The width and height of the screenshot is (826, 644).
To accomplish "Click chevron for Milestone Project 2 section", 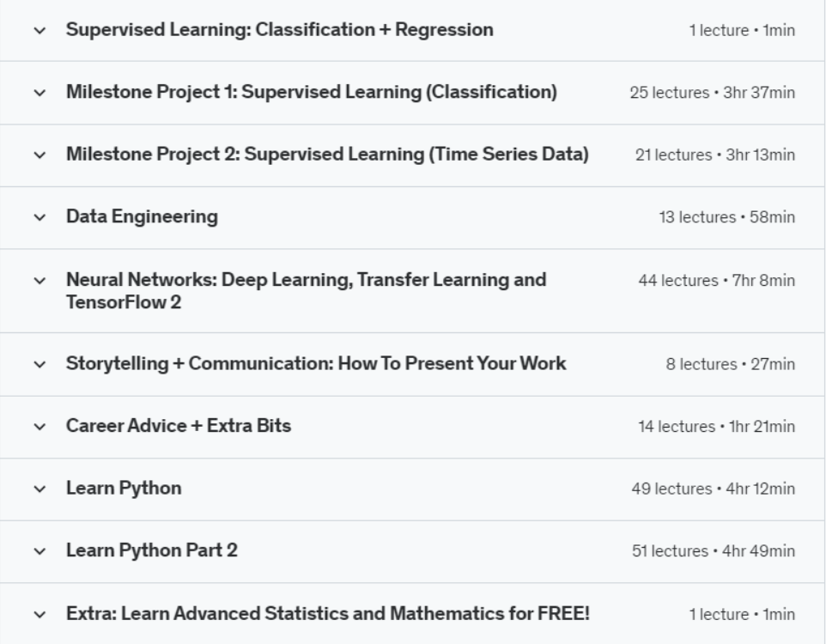I will [x=38, y=155].
